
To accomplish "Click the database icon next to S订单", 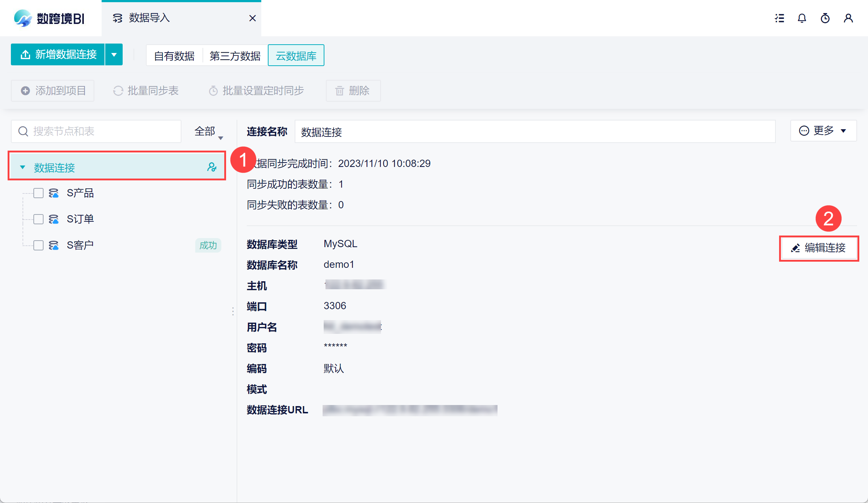I will pos(54,219).
